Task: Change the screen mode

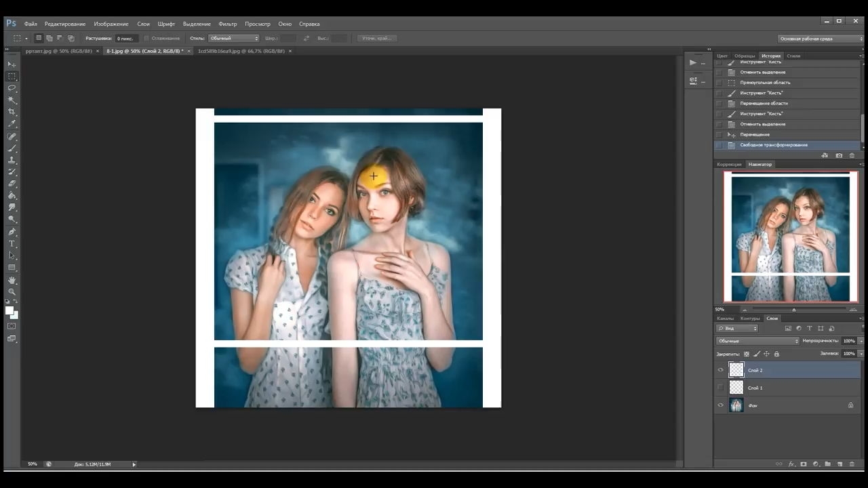Action: 12,338
